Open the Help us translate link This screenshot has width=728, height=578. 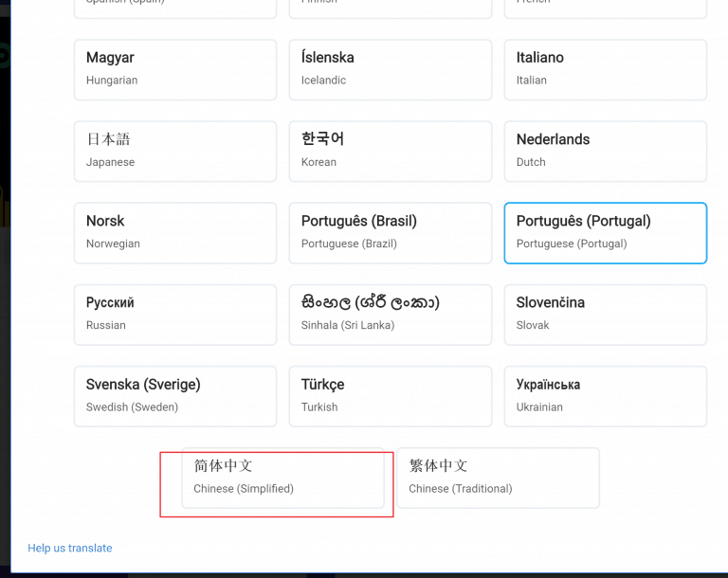coord(70,548)
